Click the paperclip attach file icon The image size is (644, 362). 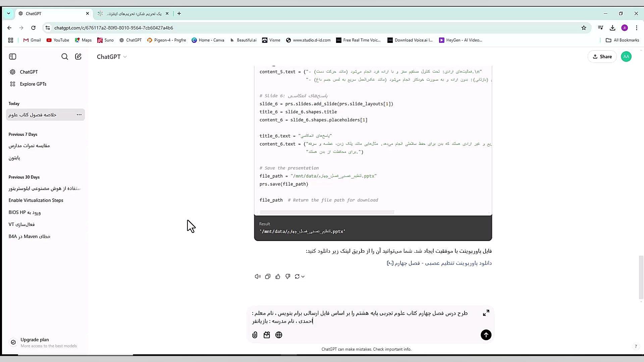point(255,335)
